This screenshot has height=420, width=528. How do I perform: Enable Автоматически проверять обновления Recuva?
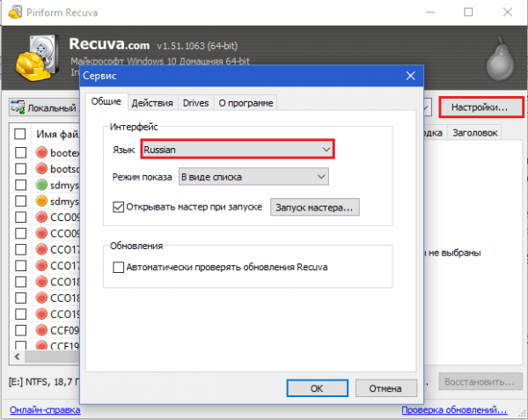pyautogui.click(x=118, y=268)
